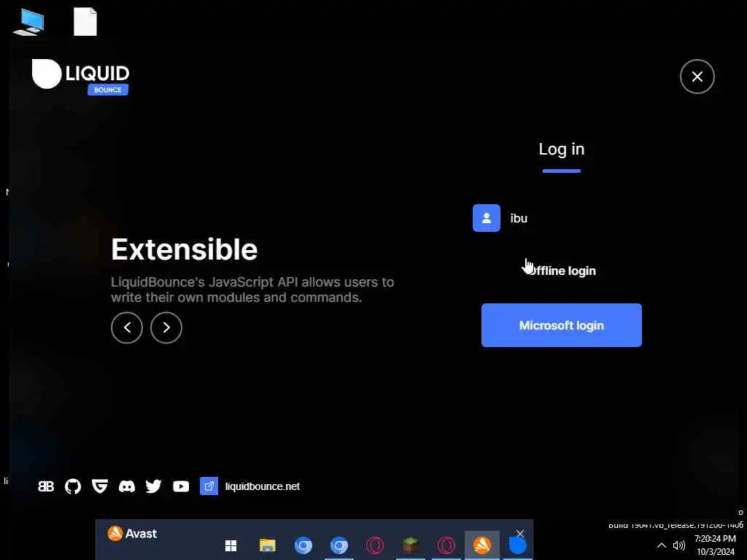The image size is (747, 560).
Task: Visit the liquidbounce.net link
Action: point(263,486)
